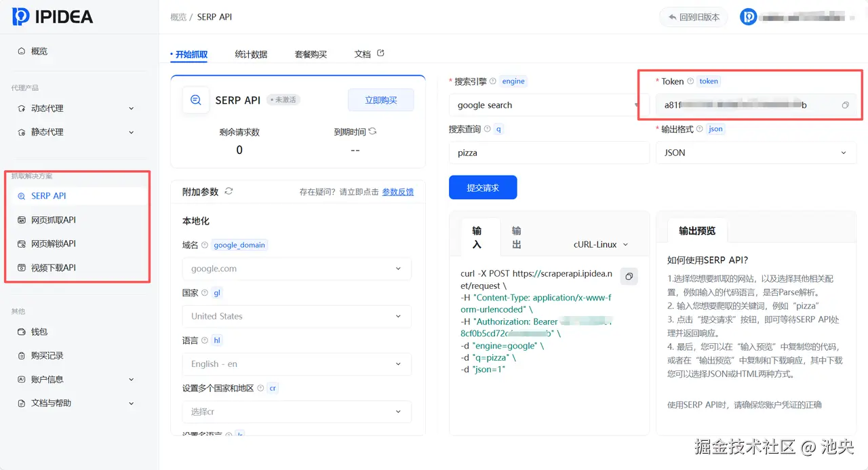Click help icon next to 搜索引擎
This screenshot has width=868, height=470.
pos(493,81)
